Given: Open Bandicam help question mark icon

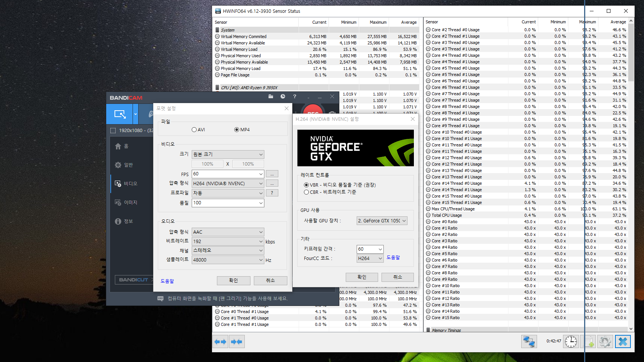Looking at the screenshot, I should tap(295, 97).
